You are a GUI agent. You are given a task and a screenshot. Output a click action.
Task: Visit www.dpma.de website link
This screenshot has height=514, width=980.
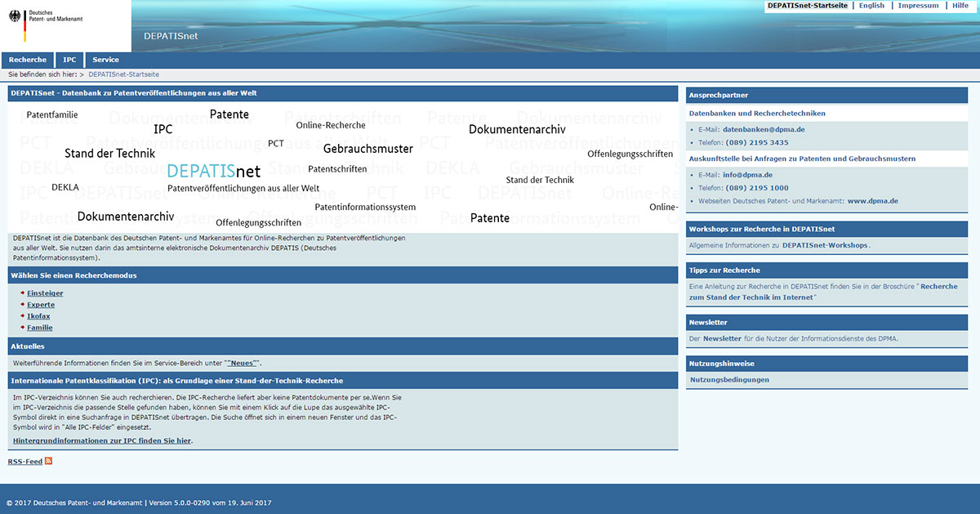click(873, 201)
